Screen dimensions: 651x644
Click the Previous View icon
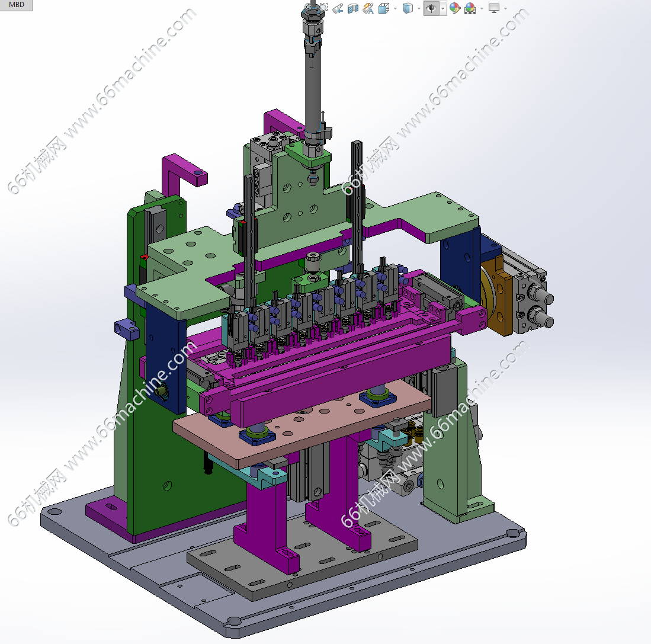click(x=338, y=8)
